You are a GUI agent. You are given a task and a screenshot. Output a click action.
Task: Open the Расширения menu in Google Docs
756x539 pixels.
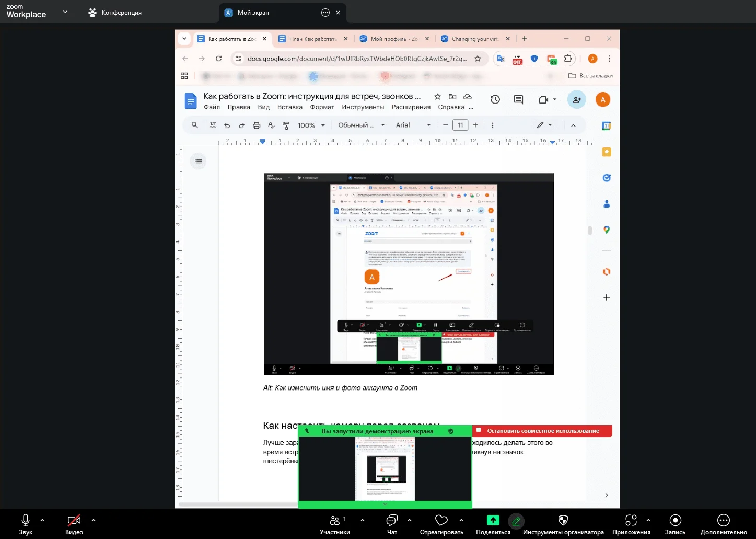click(411, 107)
